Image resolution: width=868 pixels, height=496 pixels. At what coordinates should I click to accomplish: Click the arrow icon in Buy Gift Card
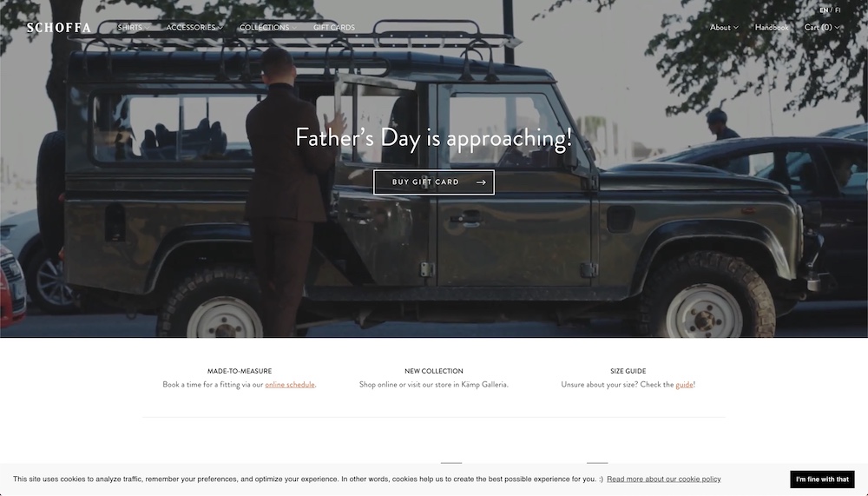(x=481, y=182)
